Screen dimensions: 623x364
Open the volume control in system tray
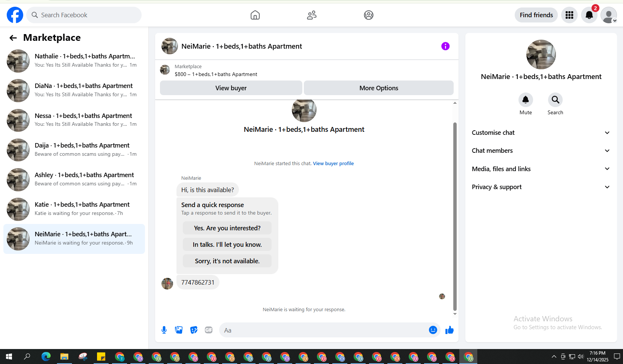[581, 357]
